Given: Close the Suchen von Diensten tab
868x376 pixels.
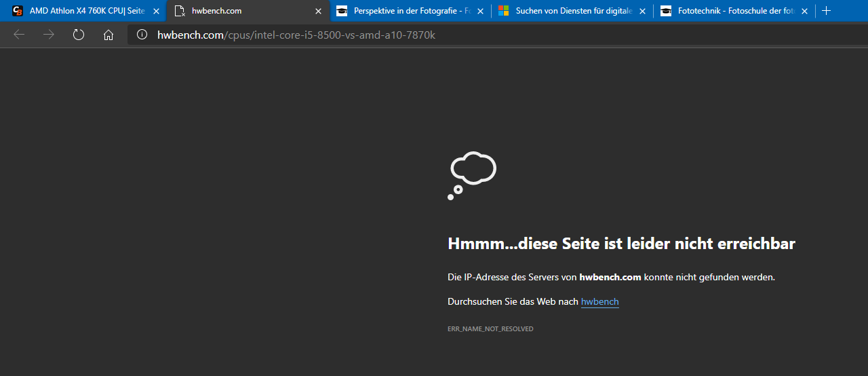Looking at the screenshot, I should tap(643, 11).
